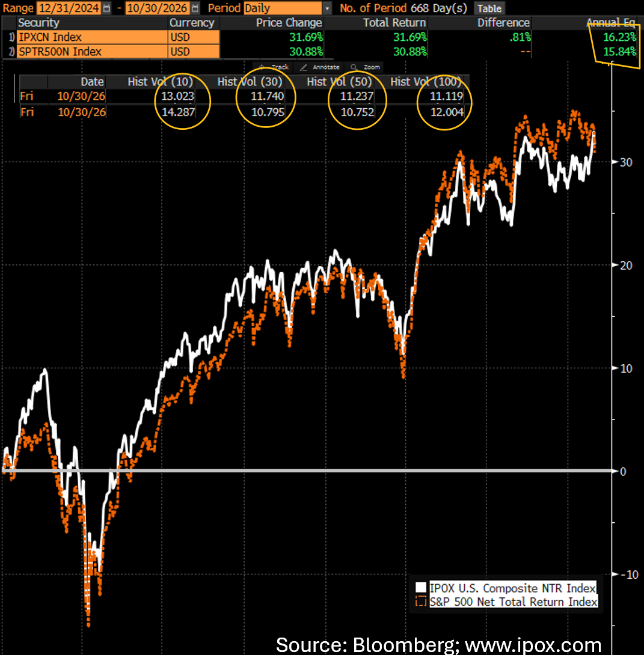The width and height of the screenshot is (644, 655).
Task: Click the Price Change column header
Action: click(289, 23)
